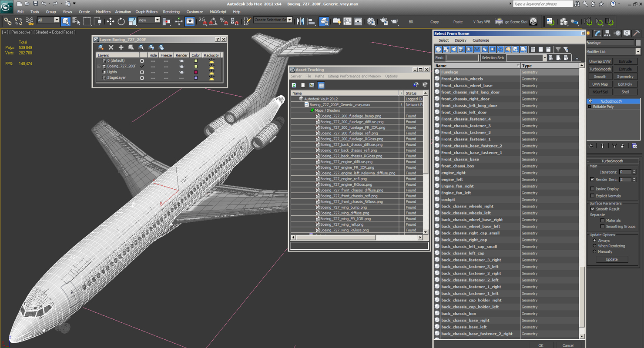Image resolution: width=644 pixels, height=348 pixels.
Task: Click the Unlink Selection tool
Action: [x=19, y=21]
